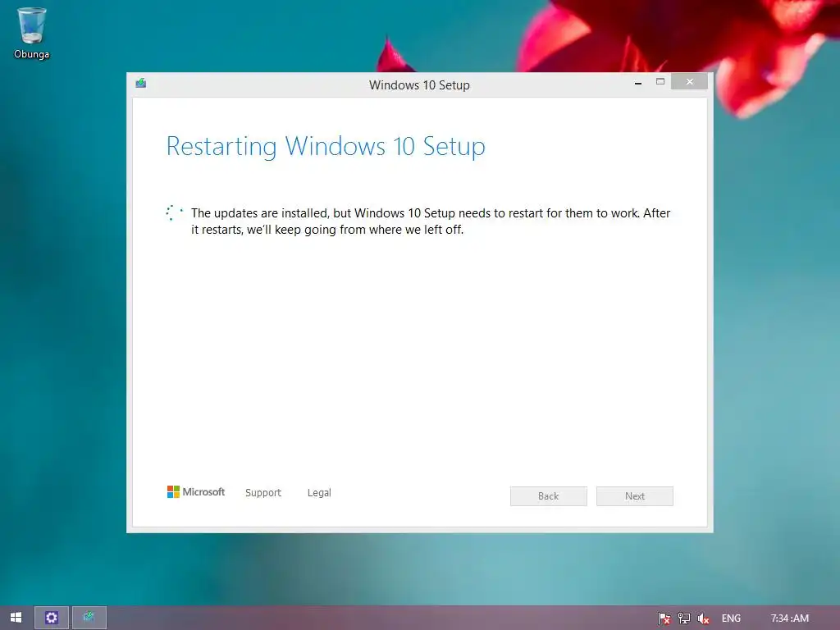Open the Windows Start button
The width and height of the screenshot is (840, 630).
[x=16, y=618]
